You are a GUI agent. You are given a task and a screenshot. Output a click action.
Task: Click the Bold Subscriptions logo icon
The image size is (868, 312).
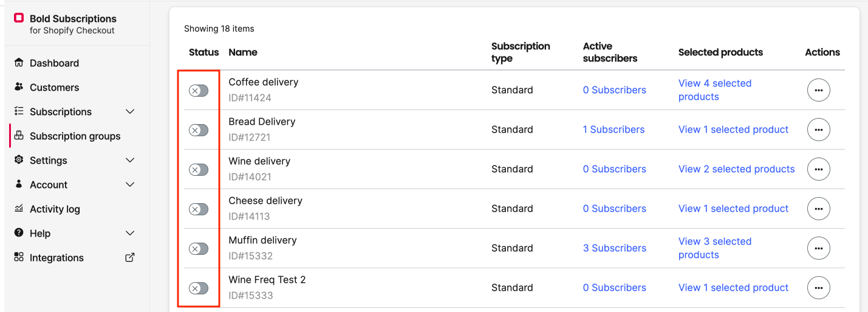(19, 18)
